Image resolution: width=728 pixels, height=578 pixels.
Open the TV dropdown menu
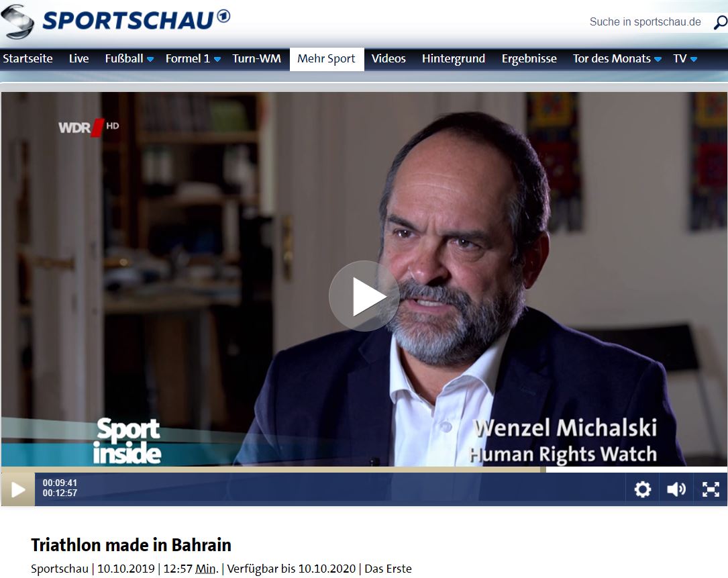(685, 59)
